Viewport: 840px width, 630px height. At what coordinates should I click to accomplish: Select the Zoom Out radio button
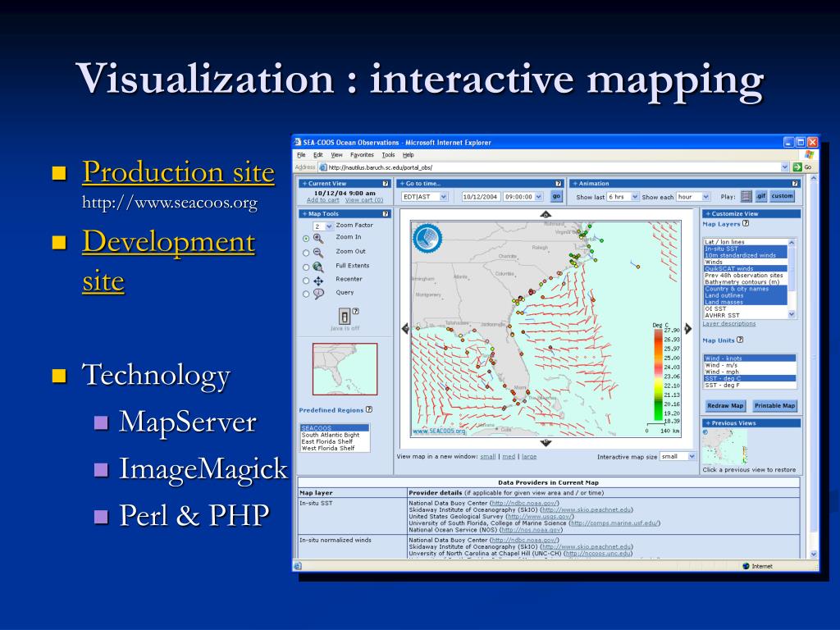[306, 253]
